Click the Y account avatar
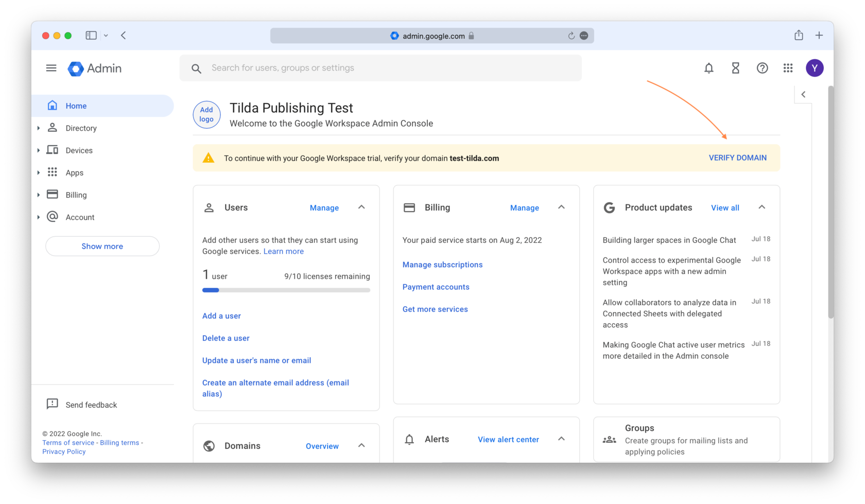The image size is (865, 504). (x=815, y=67)
